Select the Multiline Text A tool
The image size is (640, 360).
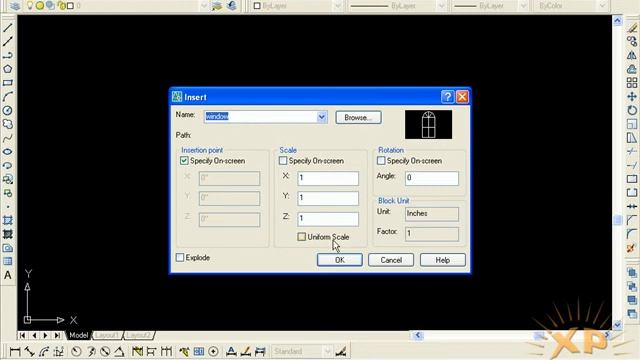pyautogui.click(x=8, y=275)
